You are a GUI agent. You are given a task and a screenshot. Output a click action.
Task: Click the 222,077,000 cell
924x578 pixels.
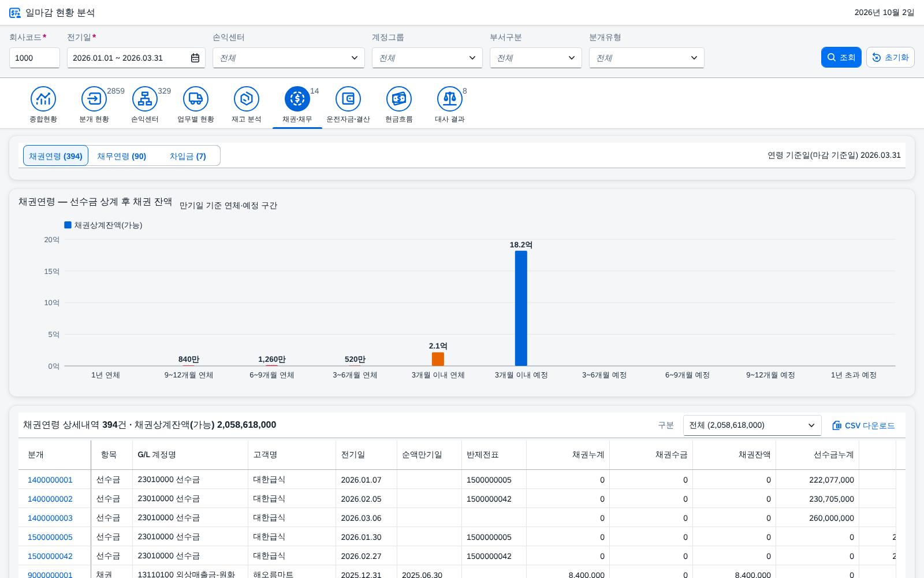(x=817, y=480)
